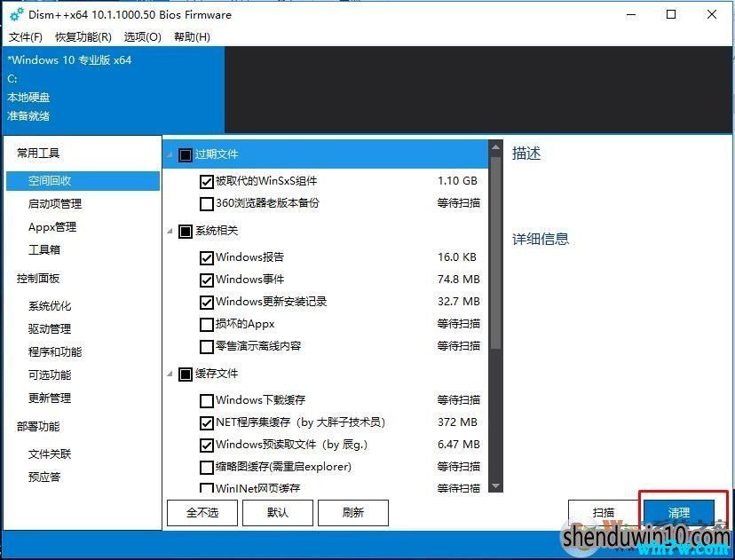Screen dimensions: 735x560
Task: Click the 全不选 button
Action: (x=202, y=513)
